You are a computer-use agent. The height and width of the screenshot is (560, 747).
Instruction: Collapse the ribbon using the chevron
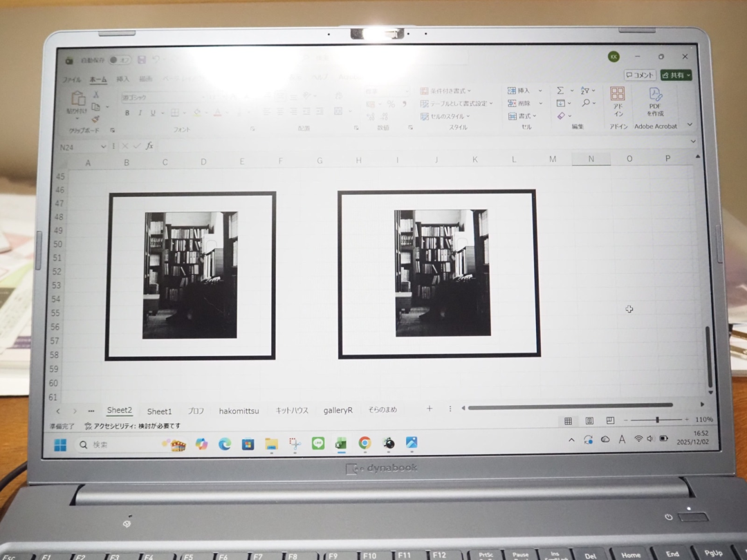pyautogui.click(x=689, y=124)
